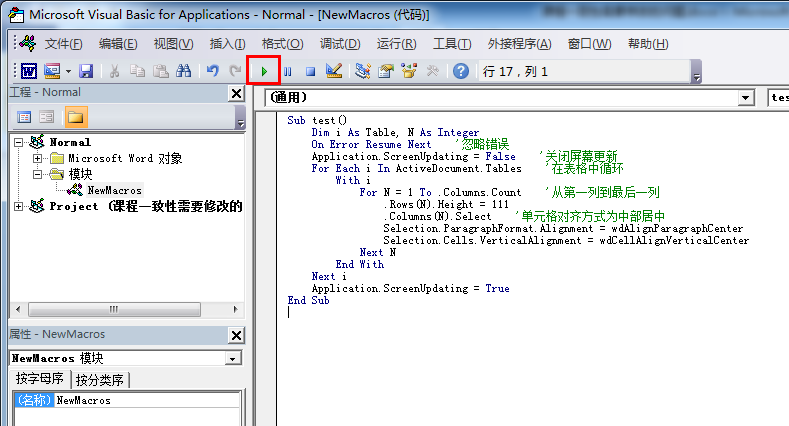
Task: Expand the Project (课程一致性...) node
Action: [x=19, y=206]
